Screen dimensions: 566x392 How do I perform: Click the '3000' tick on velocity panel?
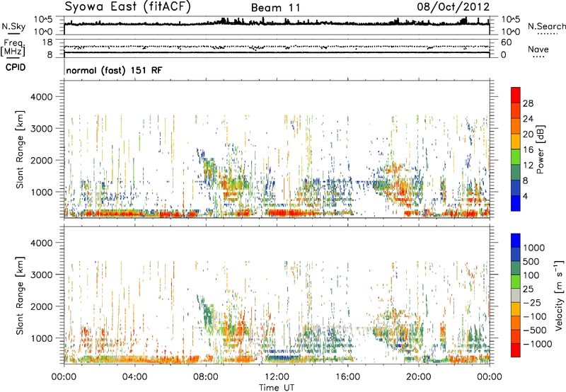pos(41,275)
